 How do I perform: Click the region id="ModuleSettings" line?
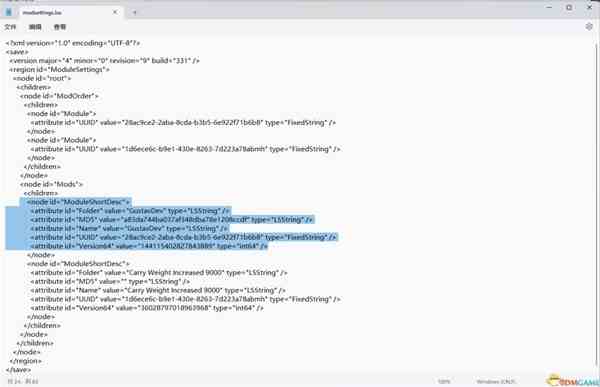(59, 69)
